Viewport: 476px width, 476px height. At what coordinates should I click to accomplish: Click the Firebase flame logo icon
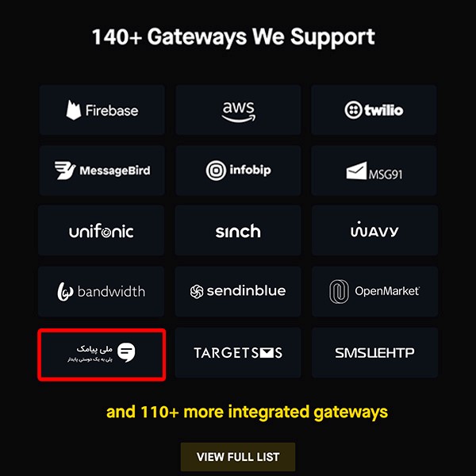74,110
